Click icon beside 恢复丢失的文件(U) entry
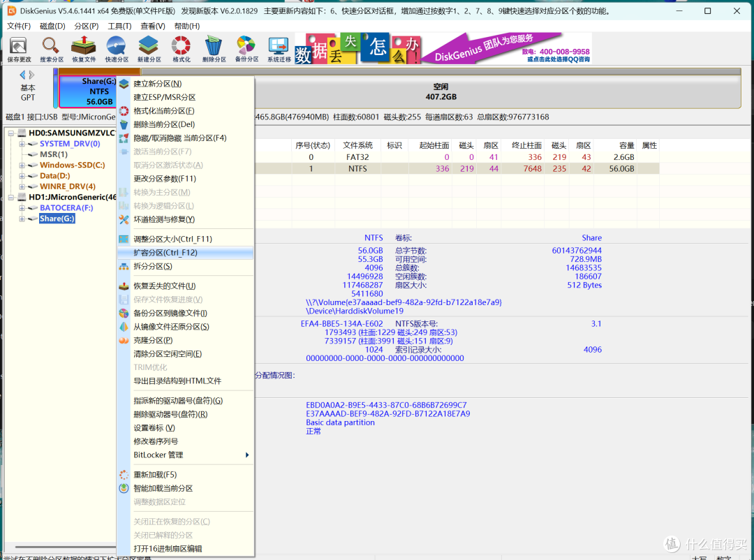 click(124, 286)
